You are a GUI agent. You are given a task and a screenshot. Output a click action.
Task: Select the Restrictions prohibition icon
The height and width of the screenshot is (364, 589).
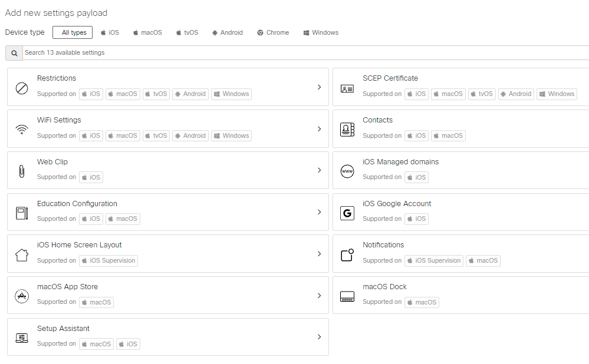[x=21, y=87]
